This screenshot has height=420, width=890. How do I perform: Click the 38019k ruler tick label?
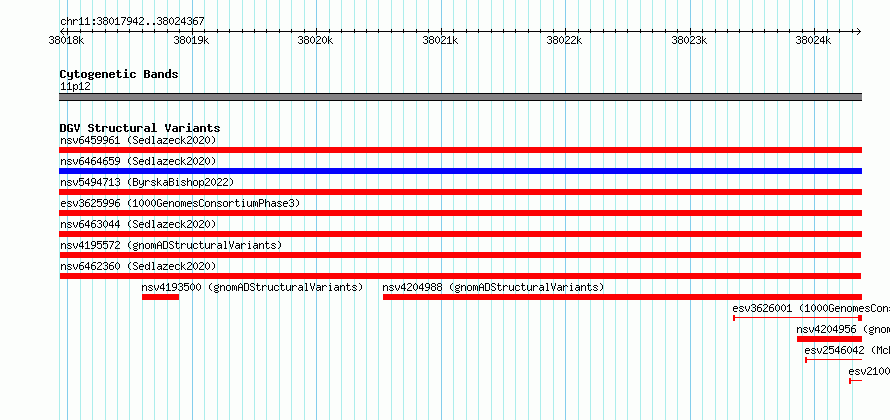pos(191,40)
